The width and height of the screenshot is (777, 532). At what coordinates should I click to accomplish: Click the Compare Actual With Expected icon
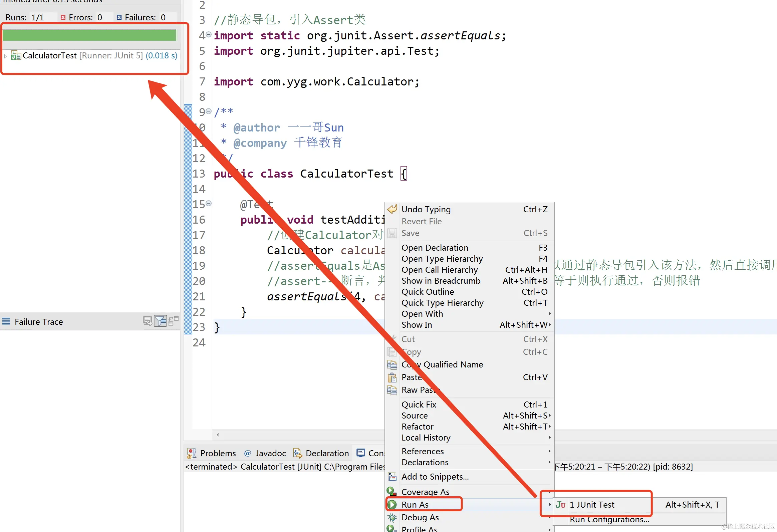coord(174,321)
